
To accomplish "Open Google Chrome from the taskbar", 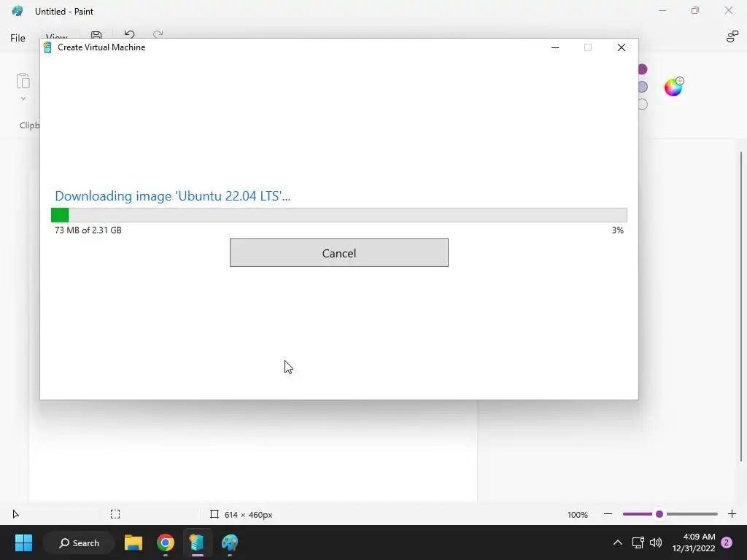I will click(x=166, y=542).
